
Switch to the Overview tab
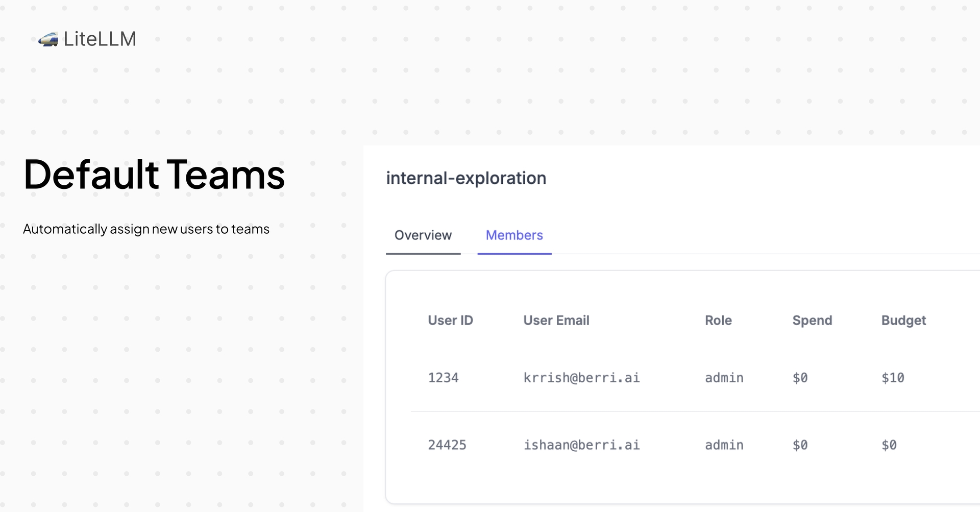point(423,235)
